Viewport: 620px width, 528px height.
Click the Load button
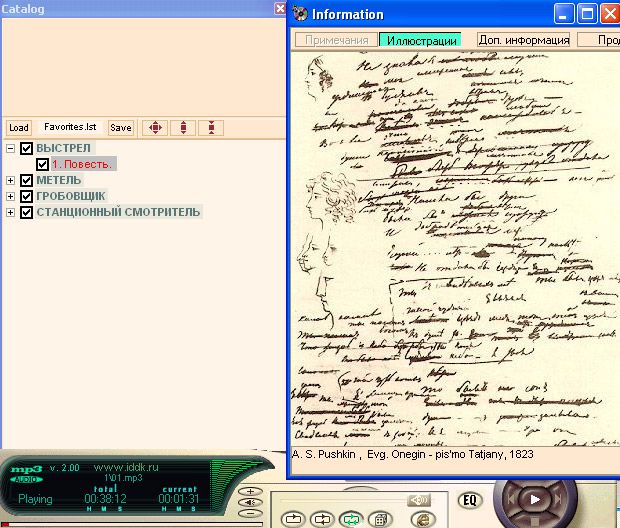18,128
